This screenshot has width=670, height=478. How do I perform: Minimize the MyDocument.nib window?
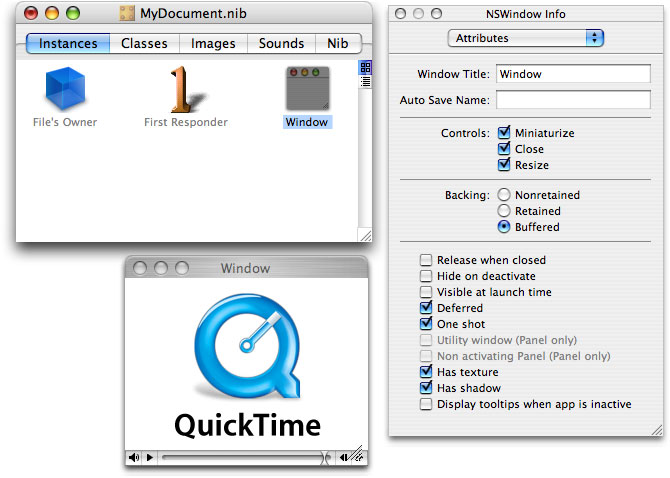[52, 13]
